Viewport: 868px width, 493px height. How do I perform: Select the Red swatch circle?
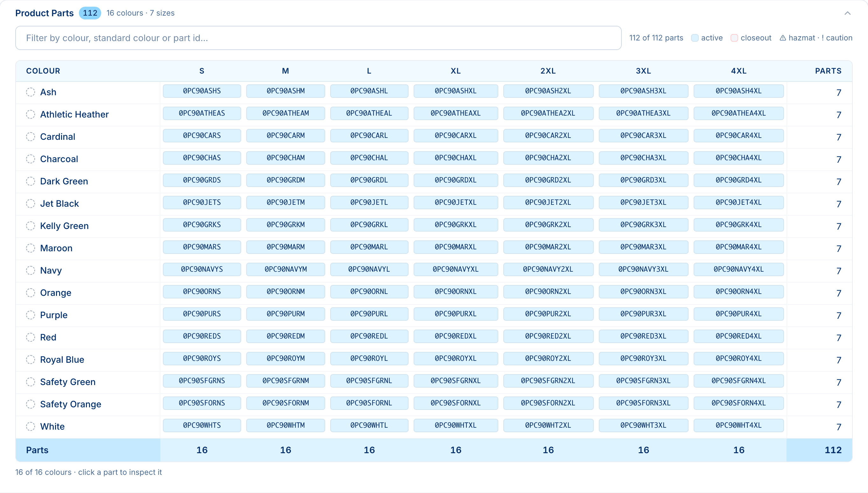pos(31,337)
